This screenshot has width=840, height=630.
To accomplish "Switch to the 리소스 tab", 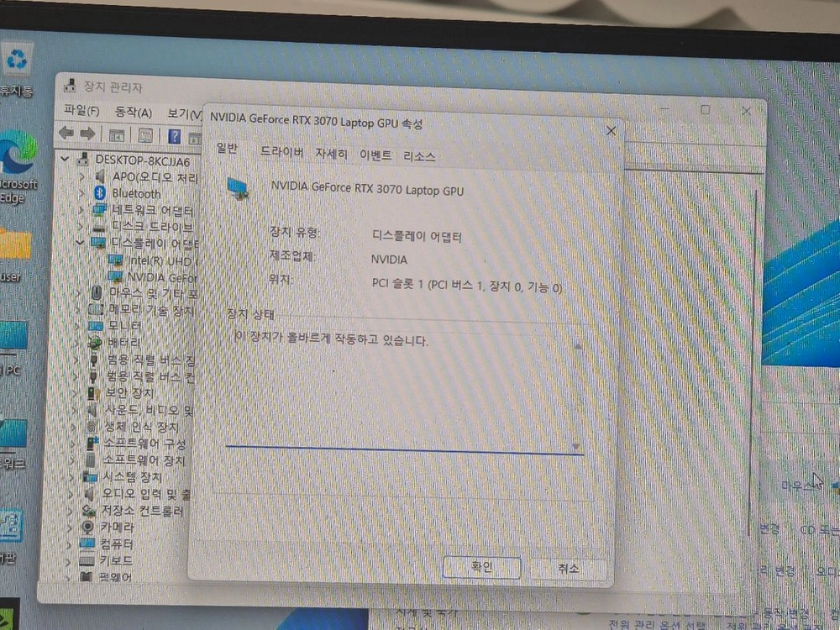I will click(419, 157).
